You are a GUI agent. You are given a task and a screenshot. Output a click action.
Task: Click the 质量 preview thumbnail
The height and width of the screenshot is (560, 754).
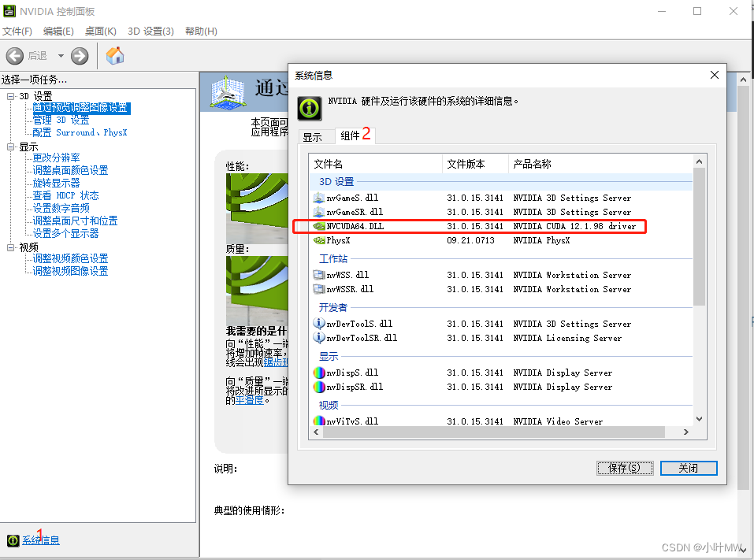tap(257, 290)
